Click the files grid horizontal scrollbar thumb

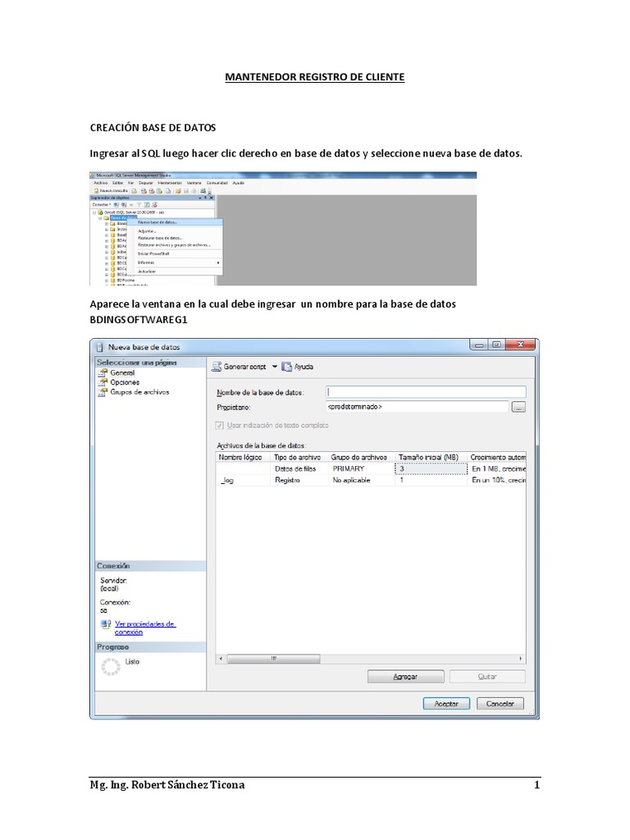point(273,659)
